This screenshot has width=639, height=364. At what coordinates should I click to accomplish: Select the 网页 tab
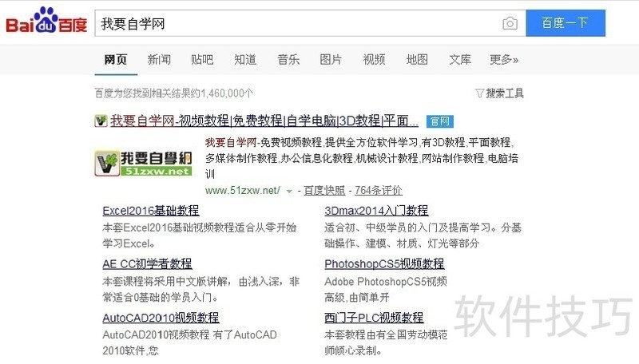point(116,59)
